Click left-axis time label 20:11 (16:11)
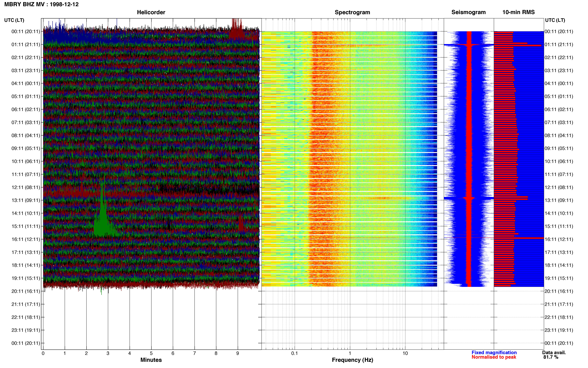 tap(26, 291)
